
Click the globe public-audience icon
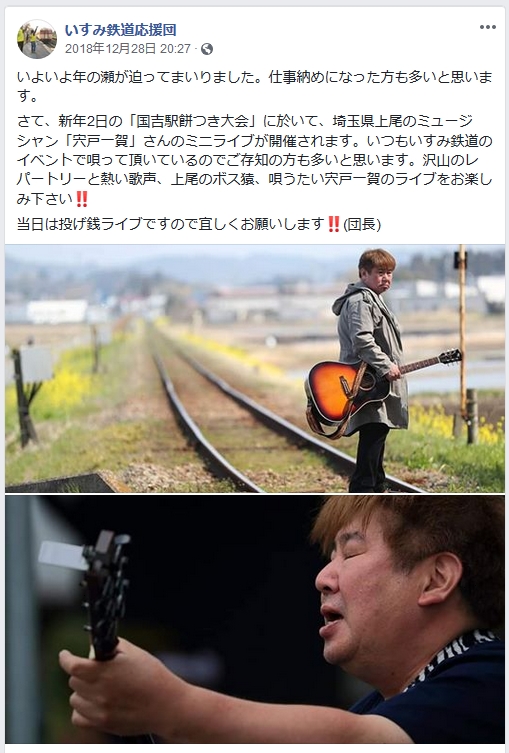click(x=206, y=49)
